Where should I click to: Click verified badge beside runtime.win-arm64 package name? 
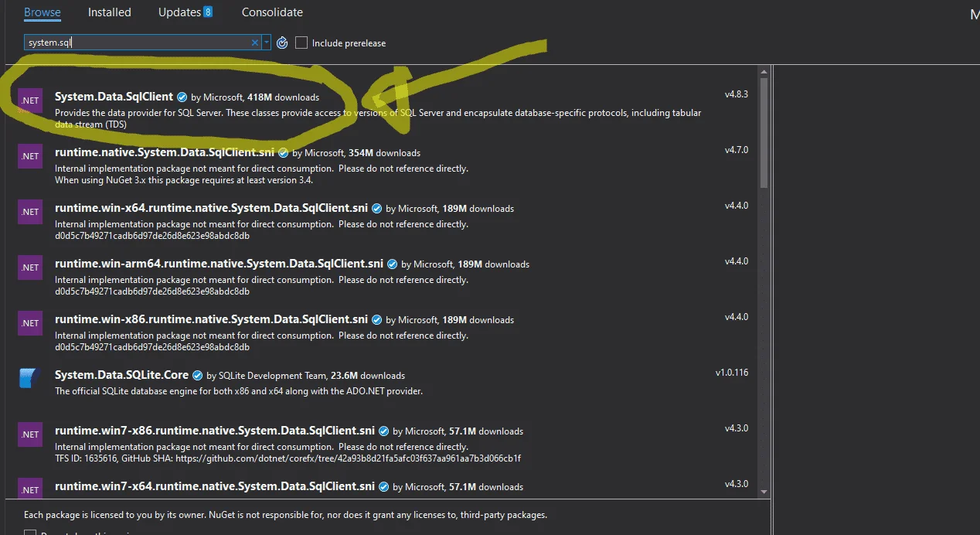pos(393,264)
